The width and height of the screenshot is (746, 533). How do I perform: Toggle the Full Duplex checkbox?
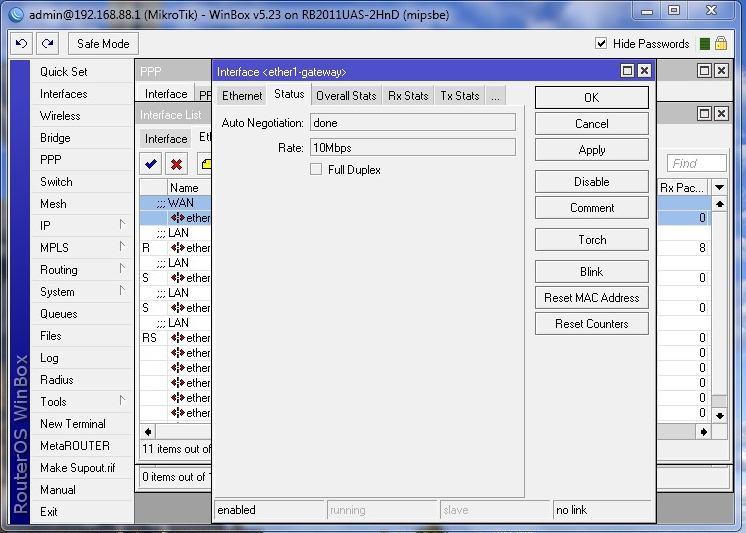click(316, 169)
